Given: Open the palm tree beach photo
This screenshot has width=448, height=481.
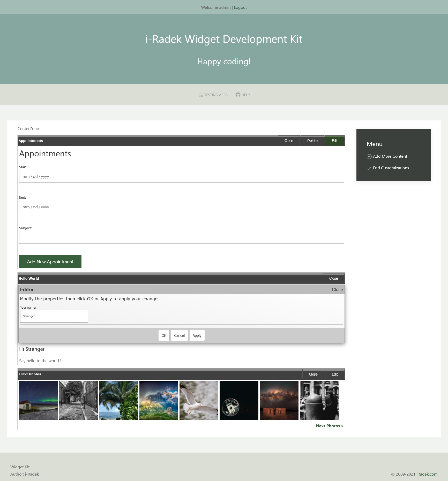Looking at the screenshot, I should click(x=119, y=401).
